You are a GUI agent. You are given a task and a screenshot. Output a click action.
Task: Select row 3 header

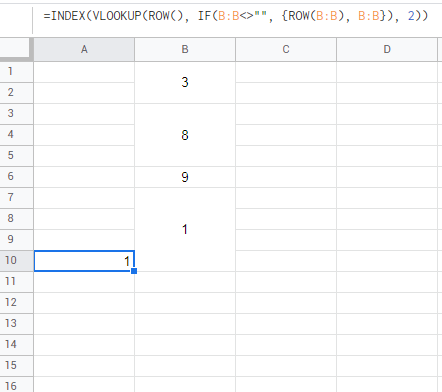pos(16,113)
